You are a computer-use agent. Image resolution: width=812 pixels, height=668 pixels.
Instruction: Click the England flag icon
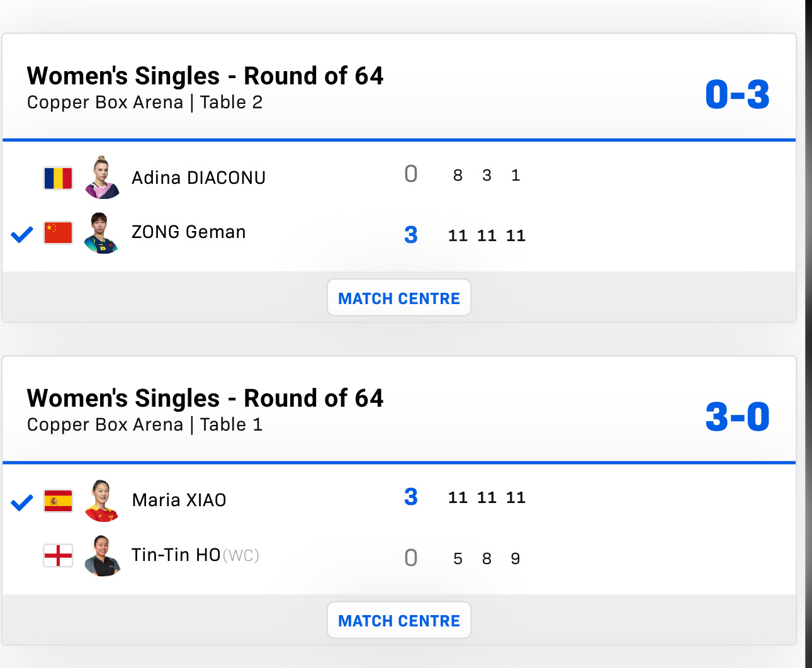pos(58,555)
